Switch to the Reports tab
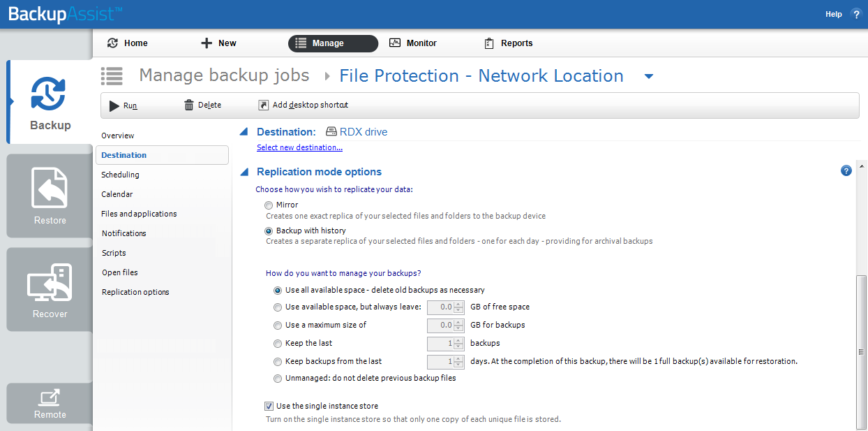The image size is (868, 431). tap(508, 43)
